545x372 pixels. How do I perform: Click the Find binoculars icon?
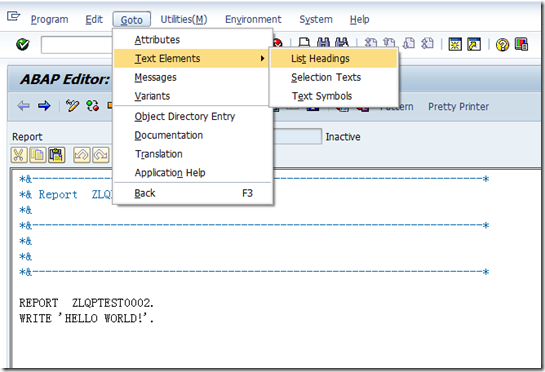(323, 44)
